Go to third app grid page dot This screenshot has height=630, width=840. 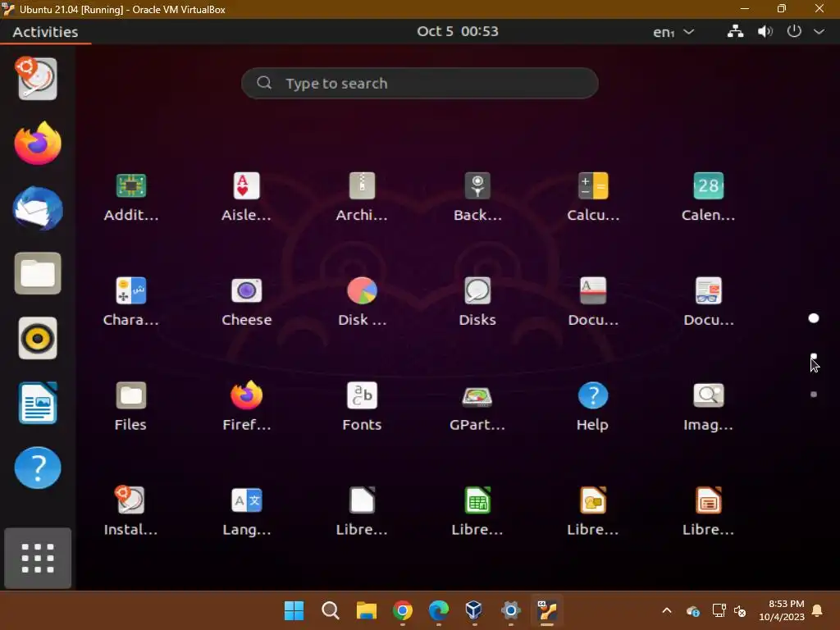click(x=813, y=395)
